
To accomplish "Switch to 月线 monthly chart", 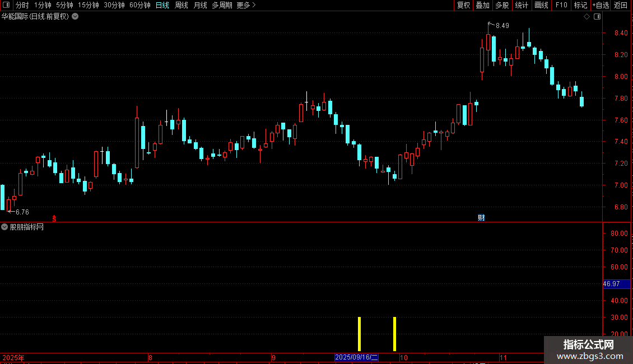I will [200, 5].
